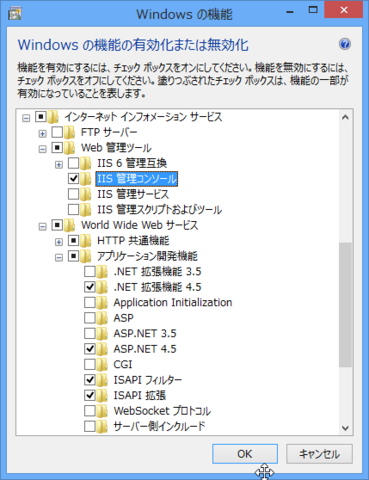Expand the FTP サーバー node
This screenshot has width=369, height=480.
[x=42, y=134]
